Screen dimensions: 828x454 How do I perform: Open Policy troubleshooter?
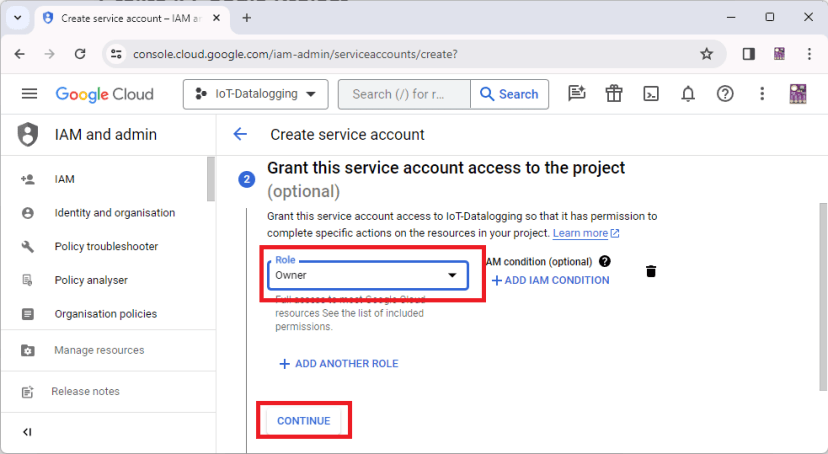[x=106, y=247]
